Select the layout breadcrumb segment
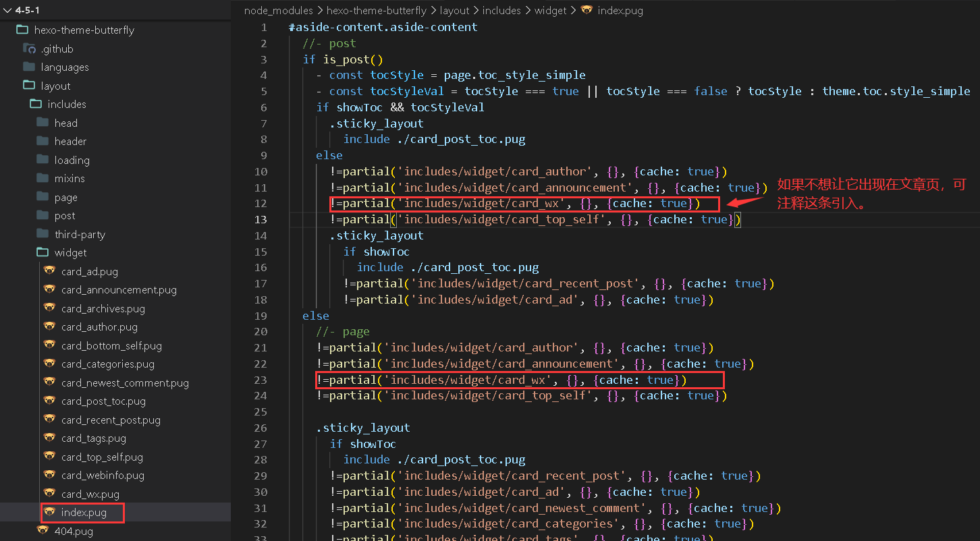Screen dimensions: 980x541 [454, 10]
